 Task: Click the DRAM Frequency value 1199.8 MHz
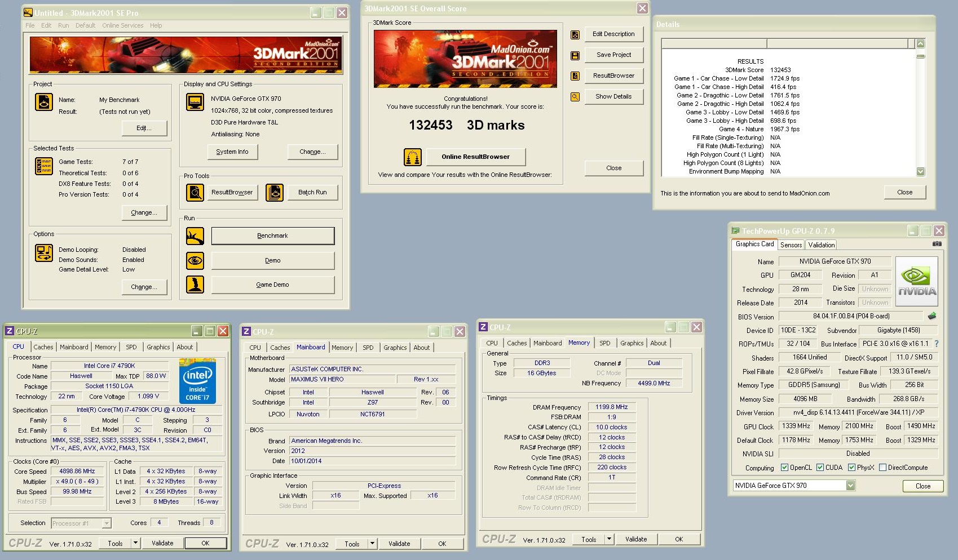pyautogui.click(x=612, y=407)
